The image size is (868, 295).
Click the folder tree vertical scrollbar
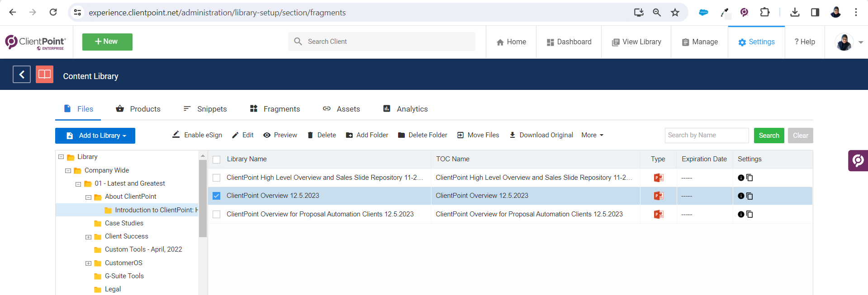[203, 199]
